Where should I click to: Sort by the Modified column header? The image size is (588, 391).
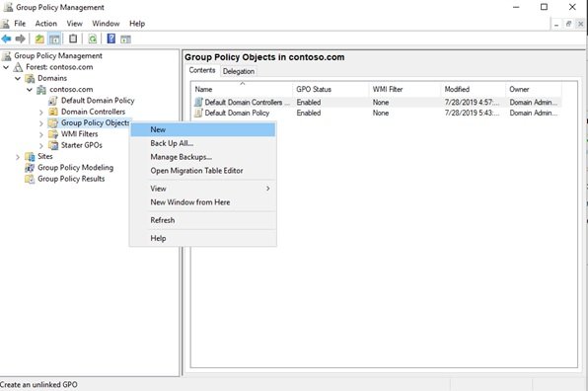point(473,89)
